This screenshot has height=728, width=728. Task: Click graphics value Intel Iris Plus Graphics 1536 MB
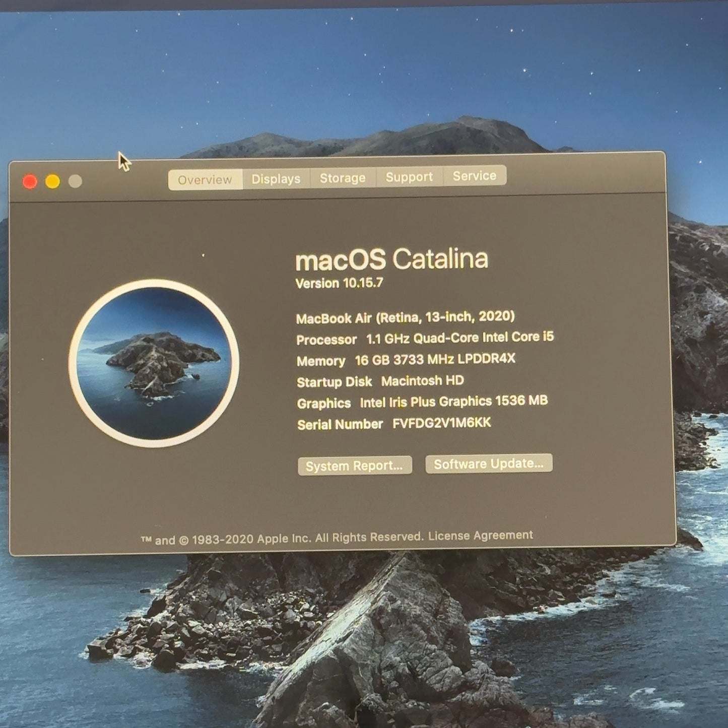point(454,402)
